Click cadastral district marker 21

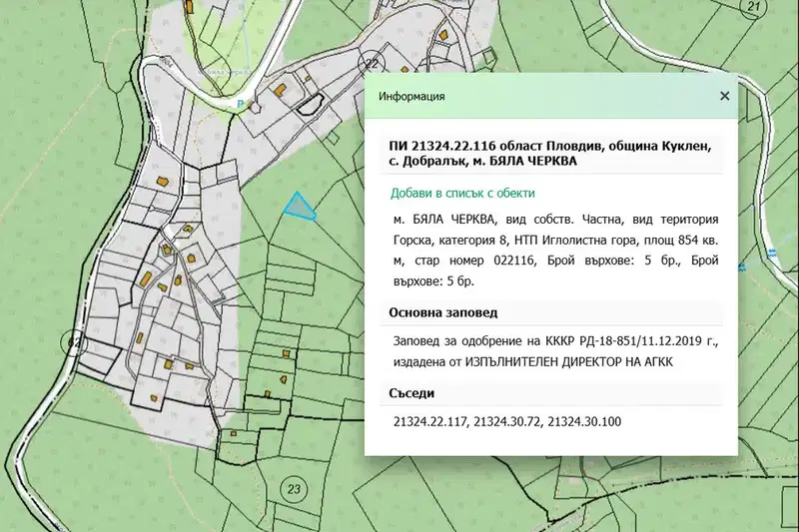(754, 7)
